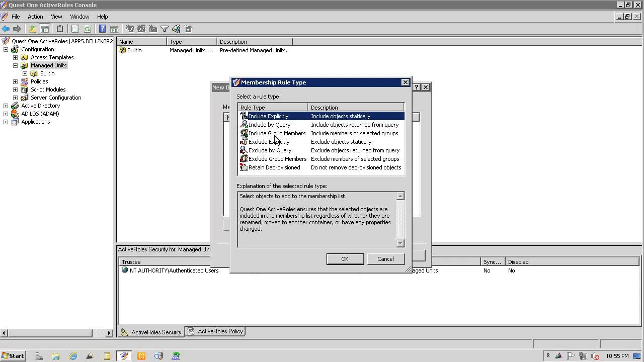Expand the Active Directory node
Viewport: 644px width, 362px height.
(x=6, y=106)
